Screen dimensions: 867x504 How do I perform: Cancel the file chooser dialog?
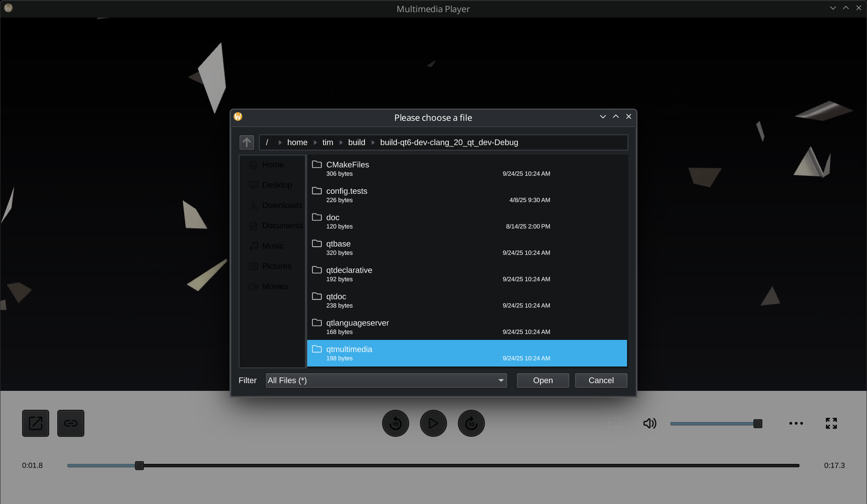pyautogui.click(x=601, y=380)
